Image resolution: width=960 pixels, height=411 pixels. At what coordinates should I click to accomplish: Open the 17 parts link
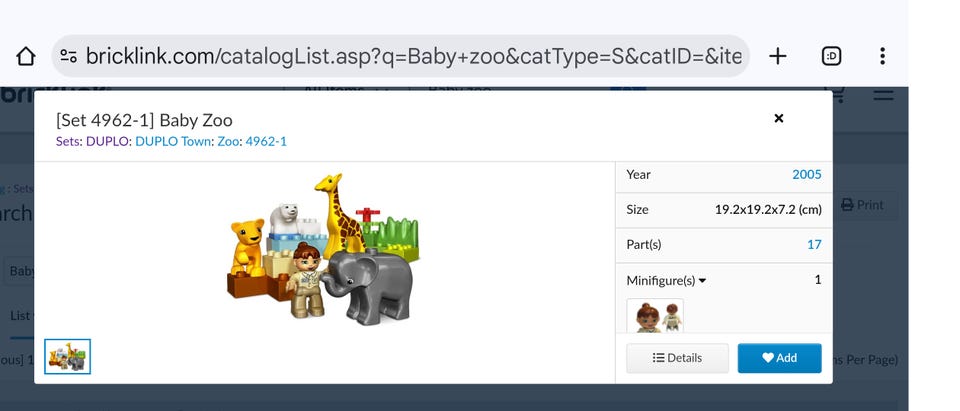click(814, 244)
